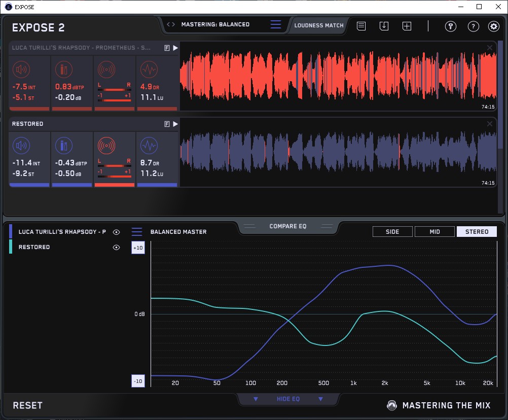
Task: Play the Restored track
Action: coord(175,124)
